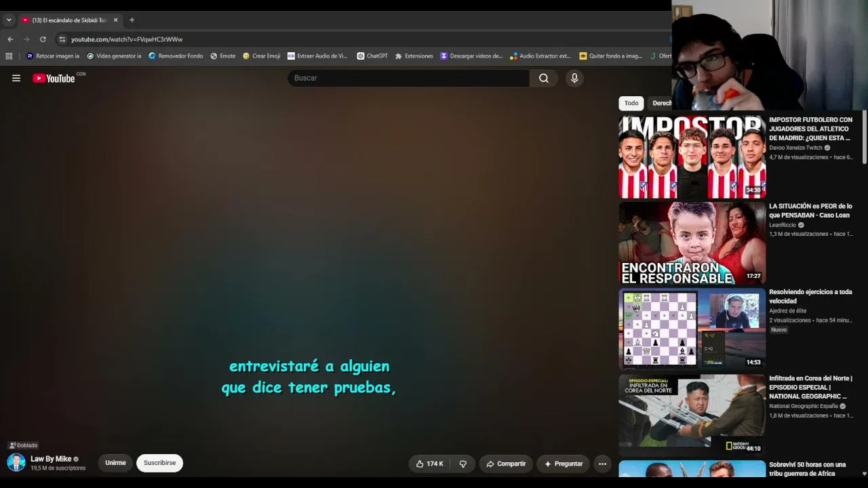Viewport: 868px width, 488px height.
Task: Play the chess board video thumbnail
Action: pyautogui.click(x=692, y=329)
